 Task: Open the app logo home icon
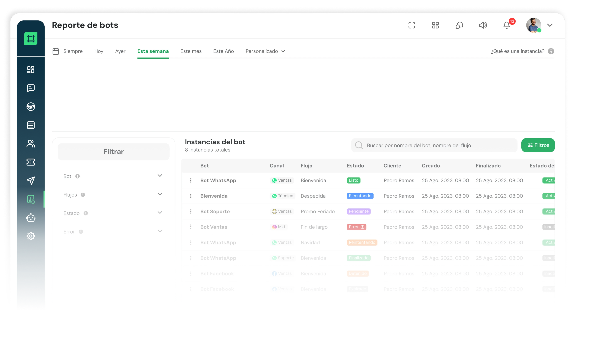click(31, 38)
